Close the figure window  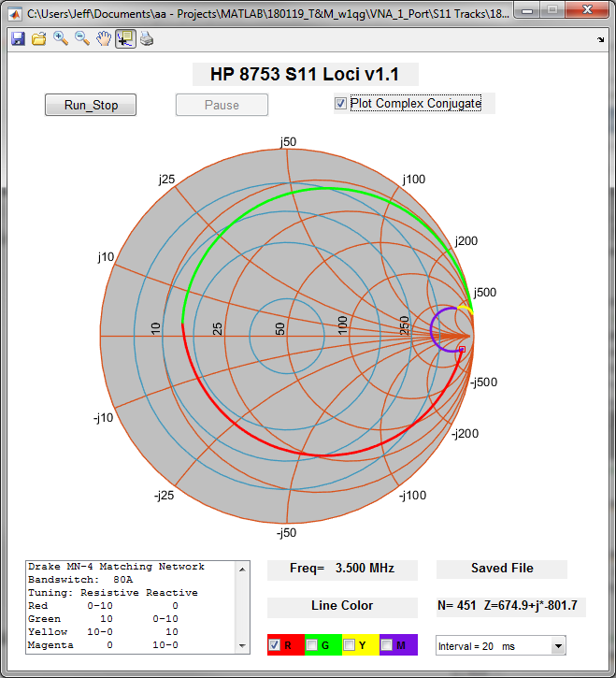[x=587, y=10]
